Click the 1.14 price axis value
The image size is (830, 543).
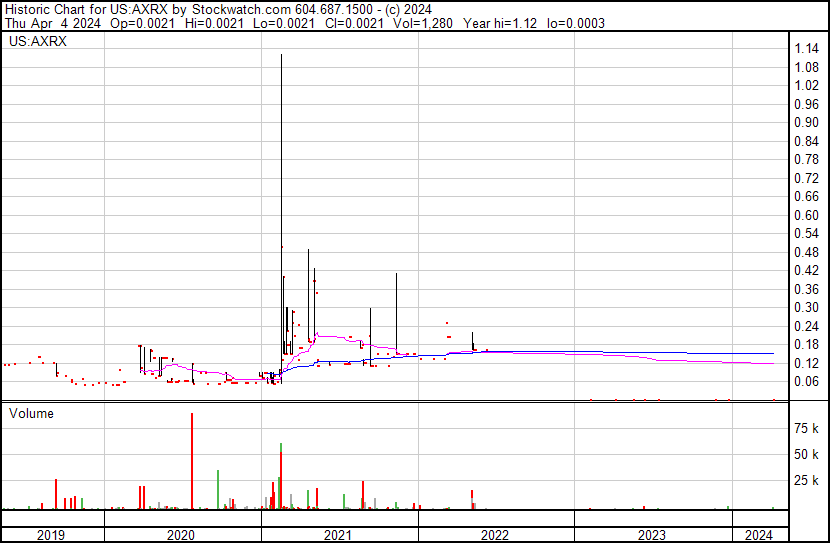807,49
